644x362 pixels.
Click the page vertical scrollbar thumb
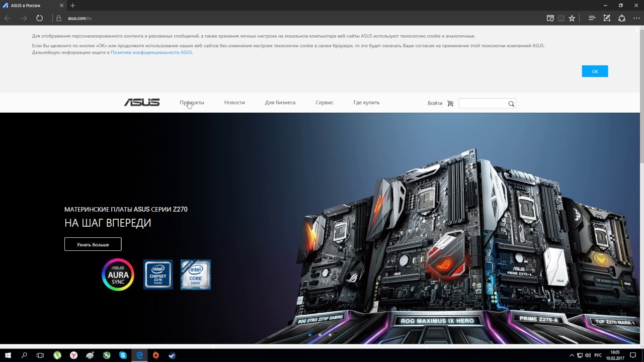[x=641, y=97]
